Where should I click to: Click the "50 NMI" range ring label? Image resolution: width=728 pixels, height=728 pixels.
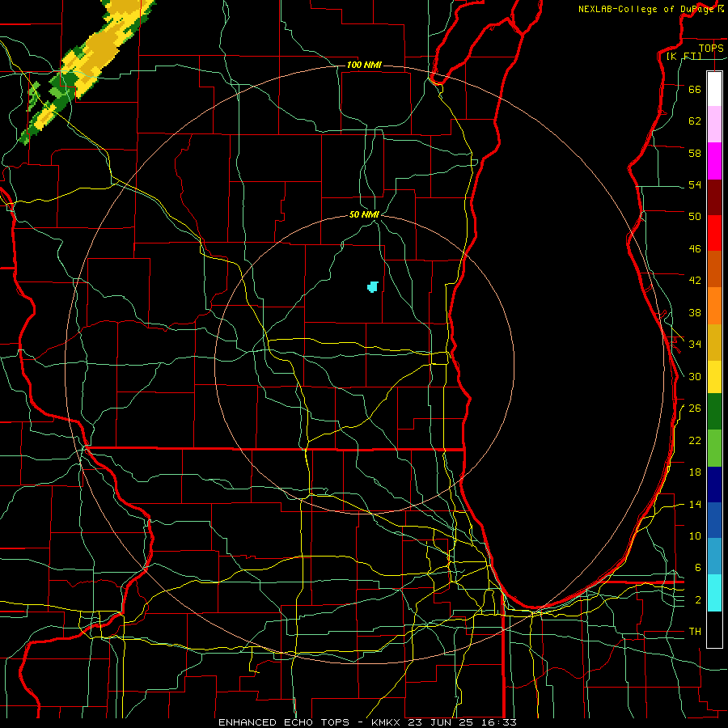coord(365,214)
